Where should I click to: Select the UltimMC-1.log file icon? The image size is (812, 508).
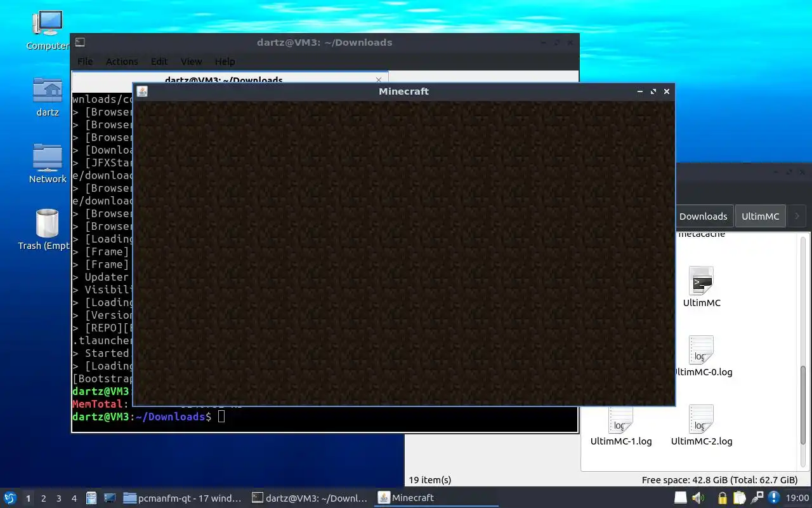621,426
